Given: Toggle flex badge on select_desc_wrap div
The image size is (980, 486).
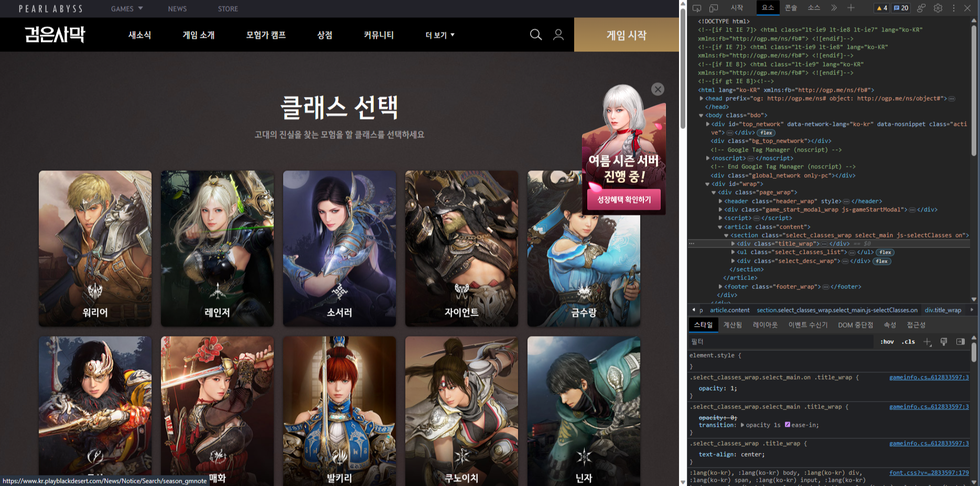Looking at the screenshot, I should (x=881, y=261).
